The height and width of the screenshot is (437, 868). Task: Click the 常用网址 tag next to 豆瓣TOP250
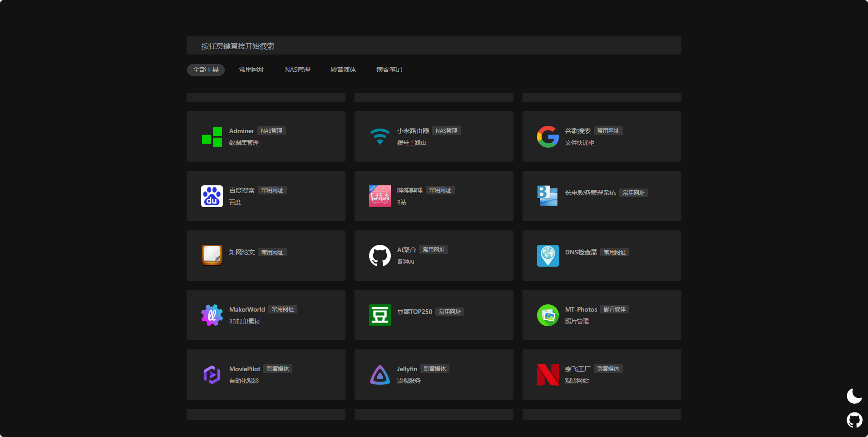[x=450, y=312]
